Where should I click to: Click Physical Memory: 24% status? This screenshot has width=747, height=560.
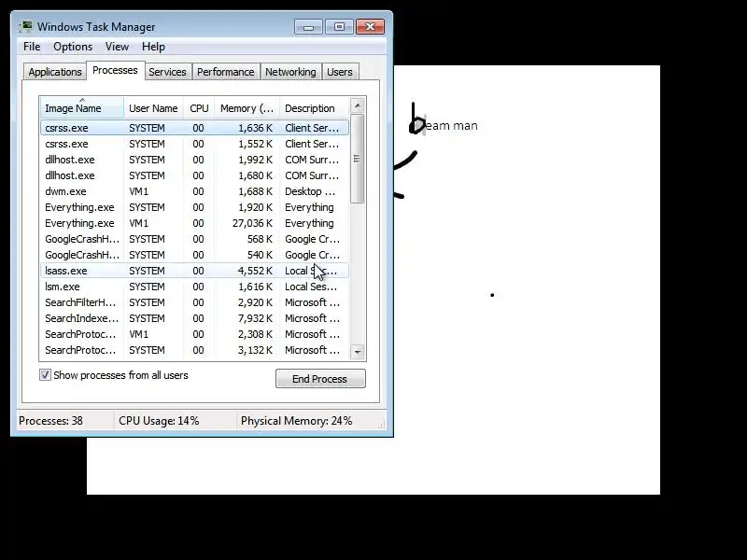[x=296, y=421]
